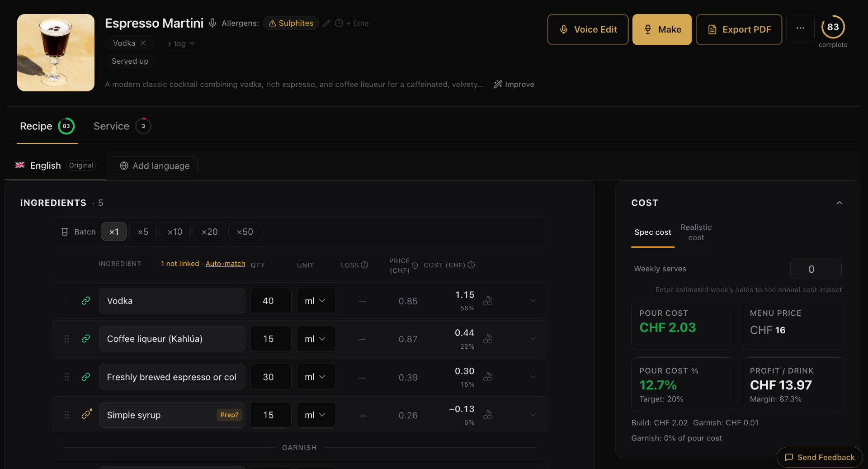Click the Price (CHF) info icon

(415, 265)
